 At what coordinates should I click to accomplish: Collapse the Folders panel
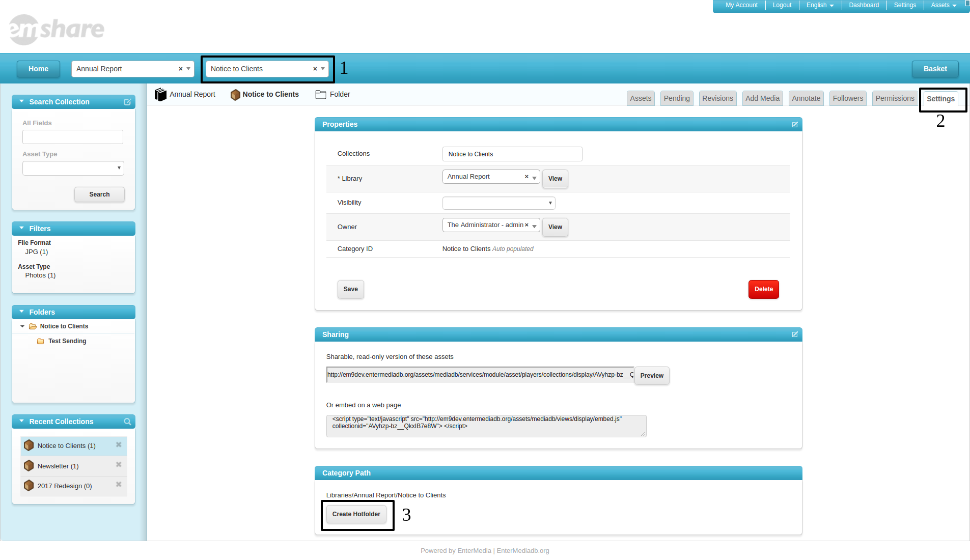[x=21, y=312]
